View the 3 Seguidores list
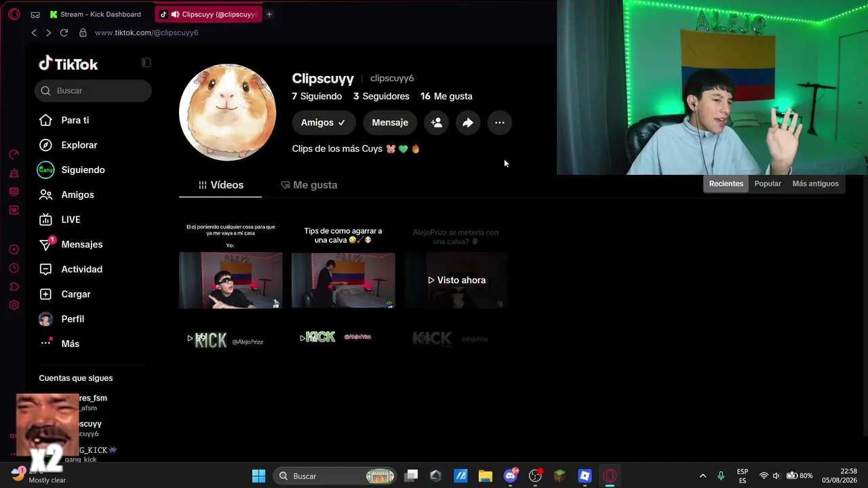The width and height of the screenshot is (868, 488). 381,96
